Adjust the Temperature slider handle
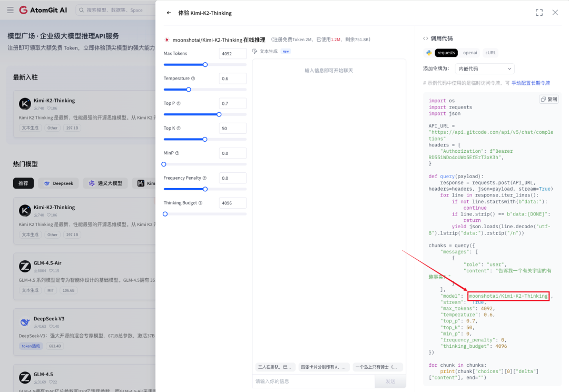Image resolution: width=569 pixels, height=392 pixels. tap(188, 90)
